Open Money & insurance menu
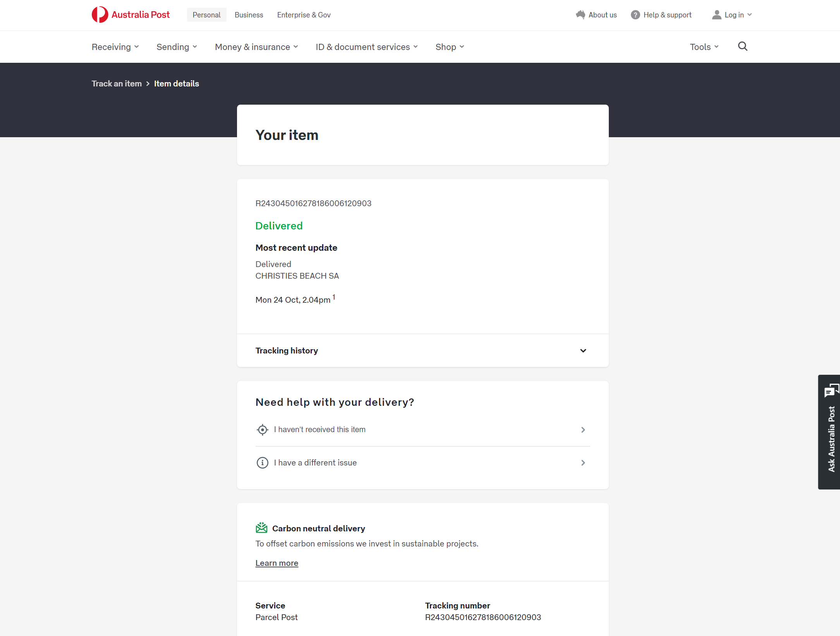 point(256,47)
